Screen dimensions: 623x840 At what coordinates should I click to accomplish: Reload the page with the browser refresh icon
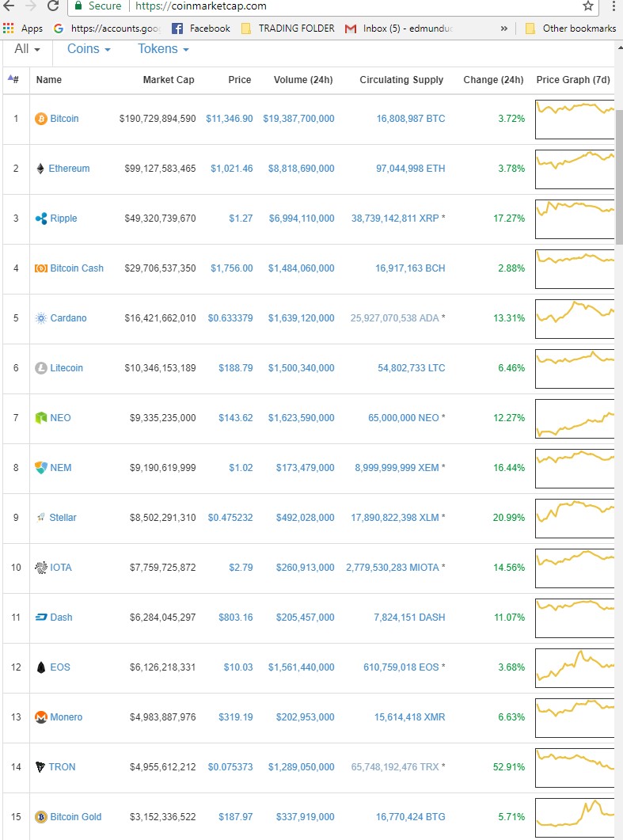[x=52, y=6]
